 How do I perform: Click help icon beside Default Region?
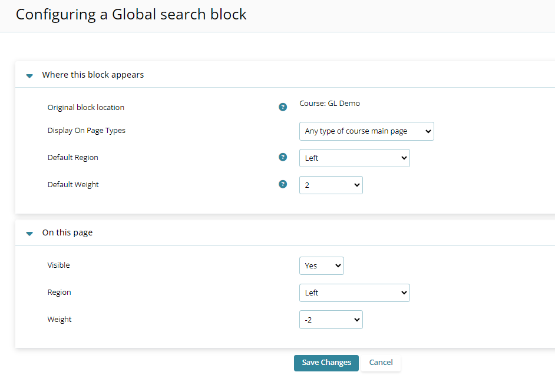283,157
